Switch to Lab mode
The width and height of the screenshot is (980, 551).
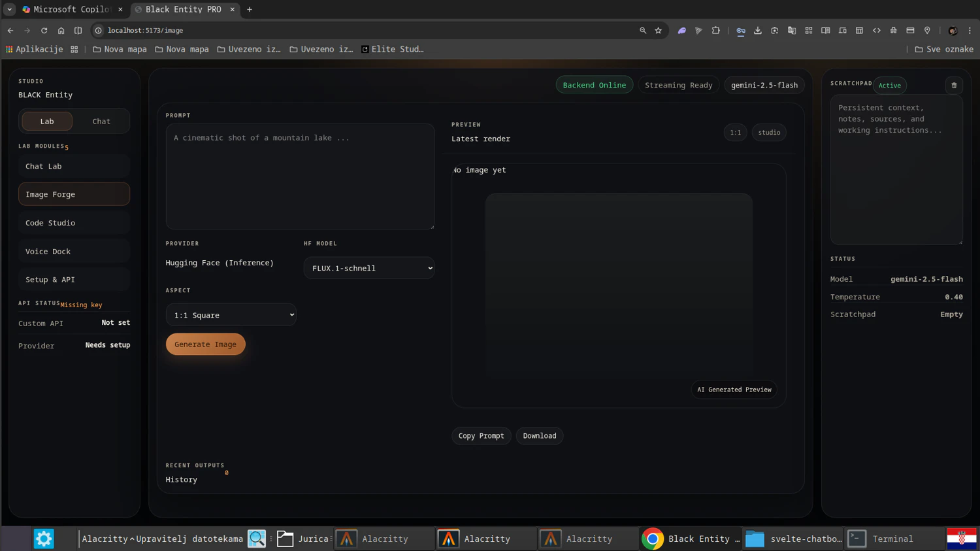click(x=47, y=121)
